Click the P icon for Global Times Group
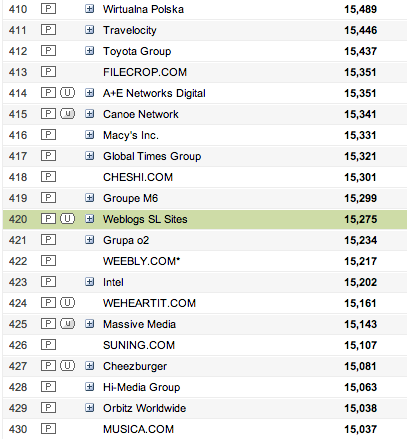Viewport: 407px width, 439px height. pyautogui.click(x=48, y=156)
